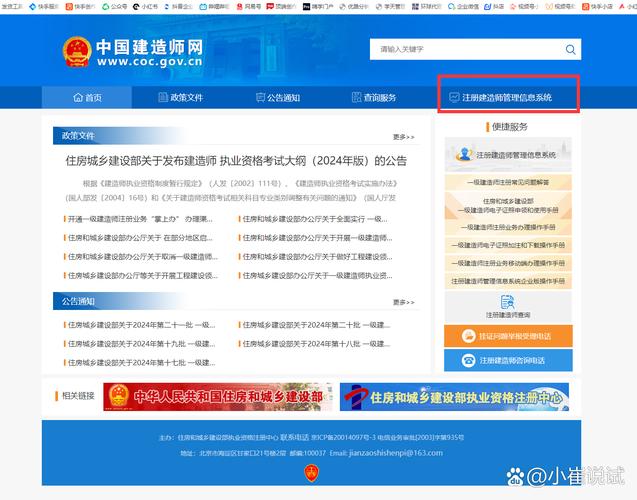Open 管理信息系统企业版操作手册

click(508, 281)
